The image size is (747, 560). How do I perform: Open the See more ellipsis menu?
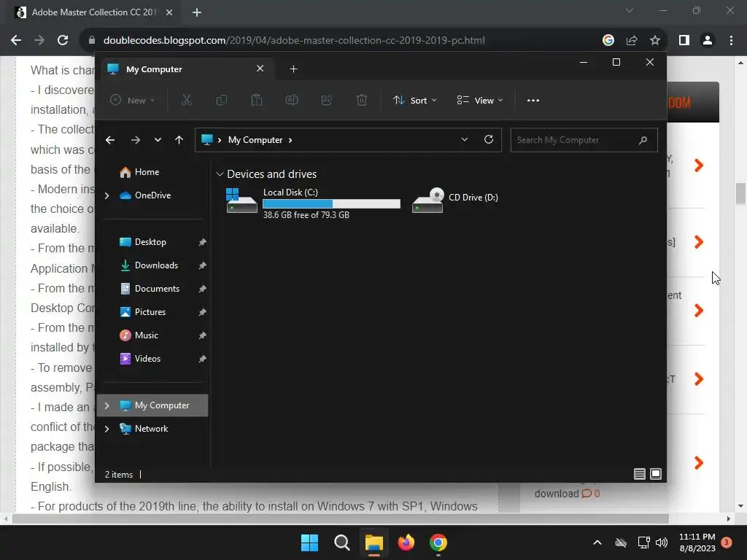pos(533,101)
